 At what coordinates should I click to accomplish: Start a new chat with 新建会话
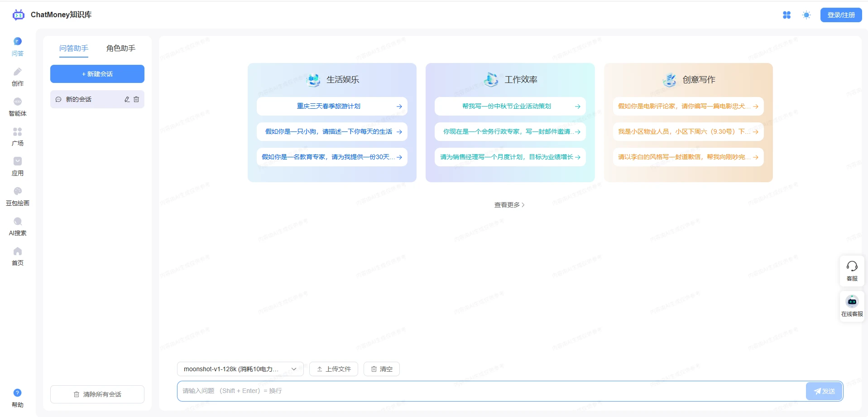(97, 74)
